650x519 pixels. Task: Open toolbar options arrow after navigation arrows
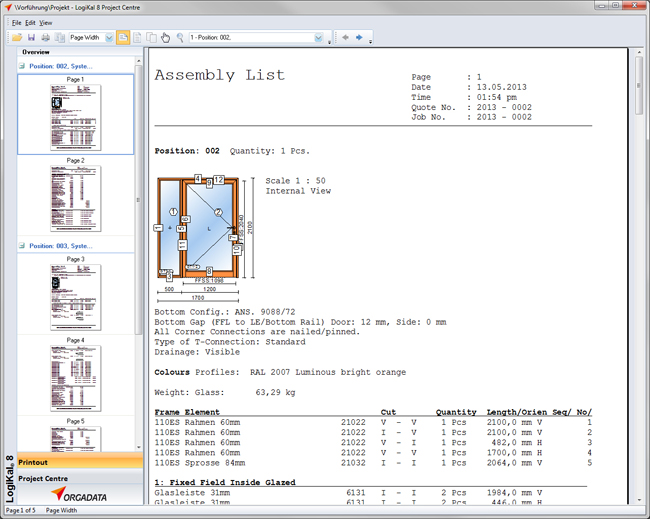pyautogui.click(x=370, y=42)
